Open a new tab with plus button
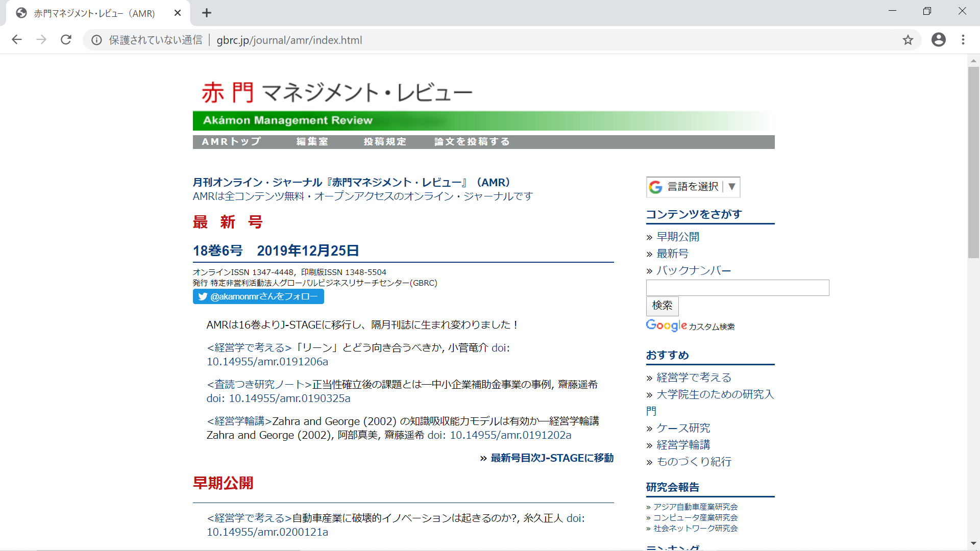The width and height of the screenshot is (980, 551). (x=207, y=13)
